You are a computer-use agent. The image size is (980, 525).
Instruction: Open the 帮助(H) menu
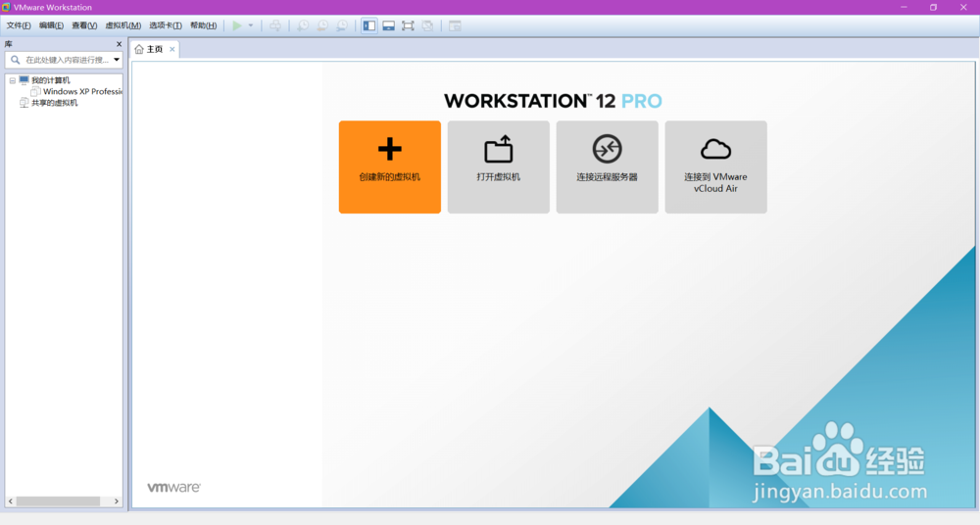point(203,25)
